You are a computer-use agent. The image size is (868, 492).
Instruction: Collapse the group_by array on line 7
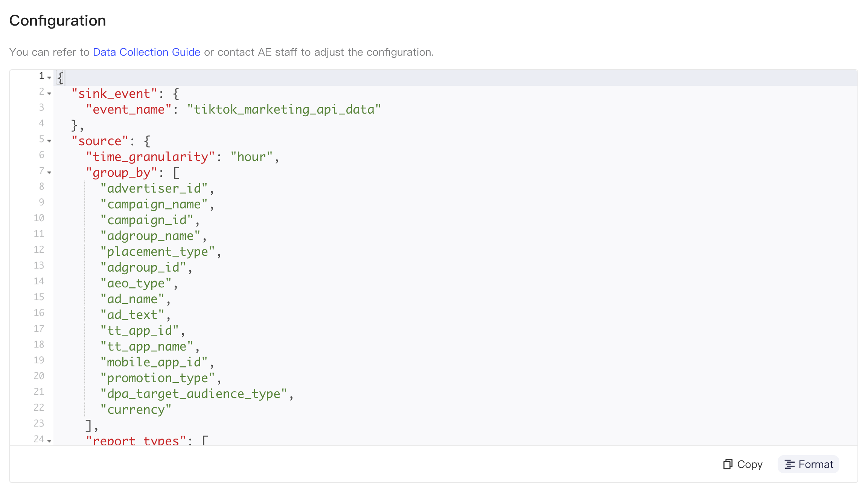pos(49,172)
